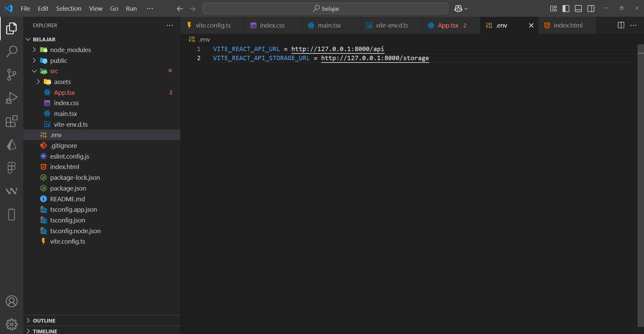Image resolution: width=644 pixels, height=334 pixels.
Task: Open eslint.config.js file
Action: click(x=102, y=156)
